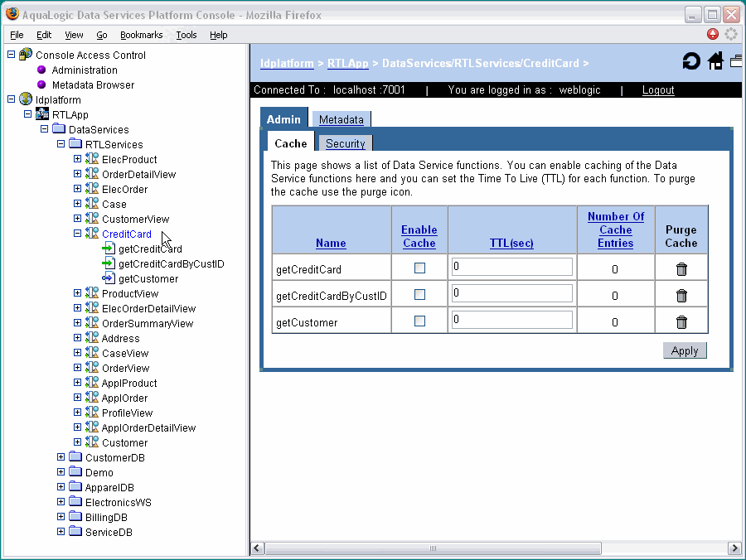Click the ldplatform globe icon
The height and width of the screenshot is (560, 746).
[x=26, y=99]
